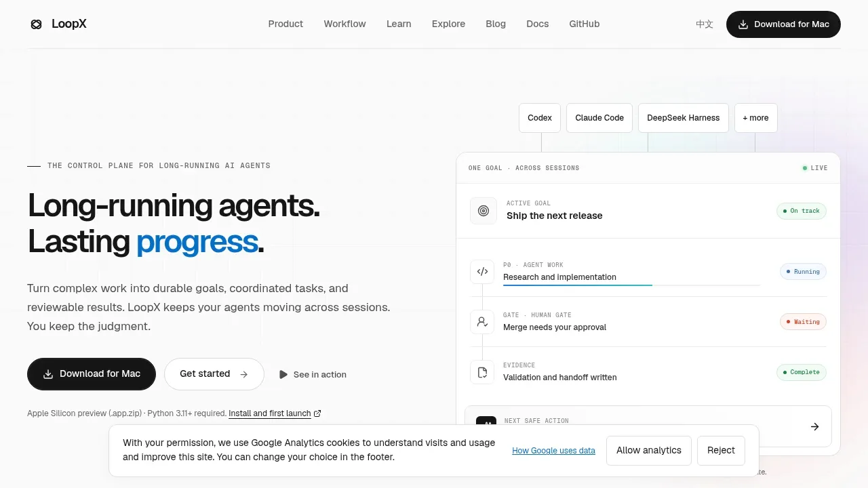Click the On track status badge
868x488 pixels.
[802, 211]
